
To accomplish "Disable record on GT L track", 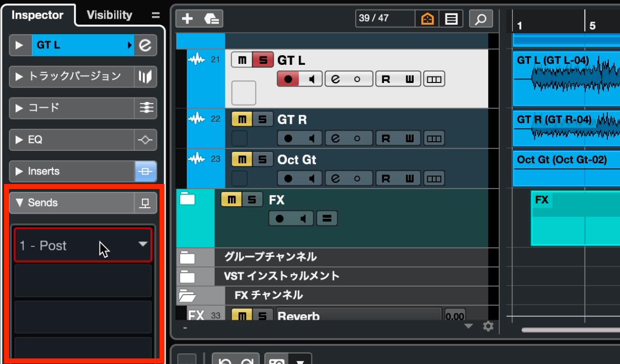I will click(x=288, y=79).
